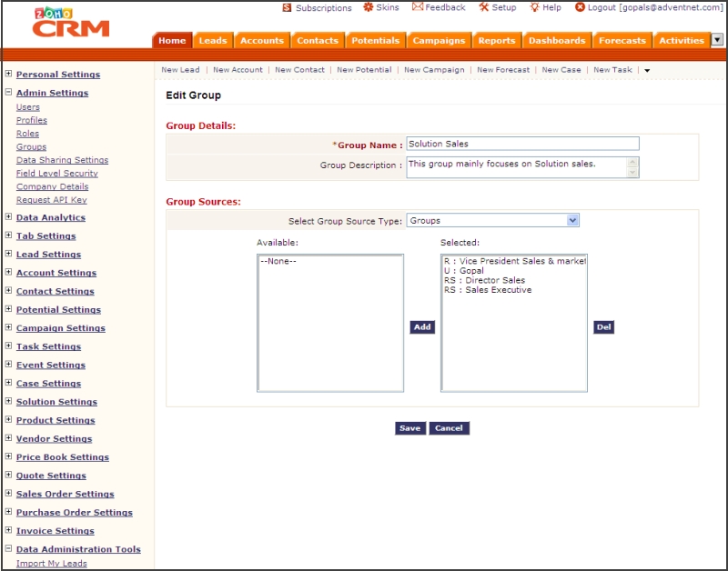
Task: Open the Select Group Source Type dropdown
Action: [492, 220]
